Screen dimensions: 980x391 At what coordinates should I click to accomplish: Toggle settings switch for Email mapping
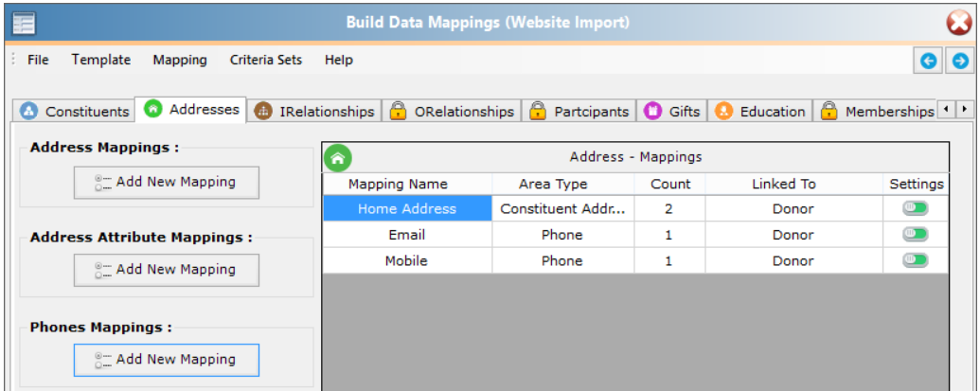(x=915, y=234)
